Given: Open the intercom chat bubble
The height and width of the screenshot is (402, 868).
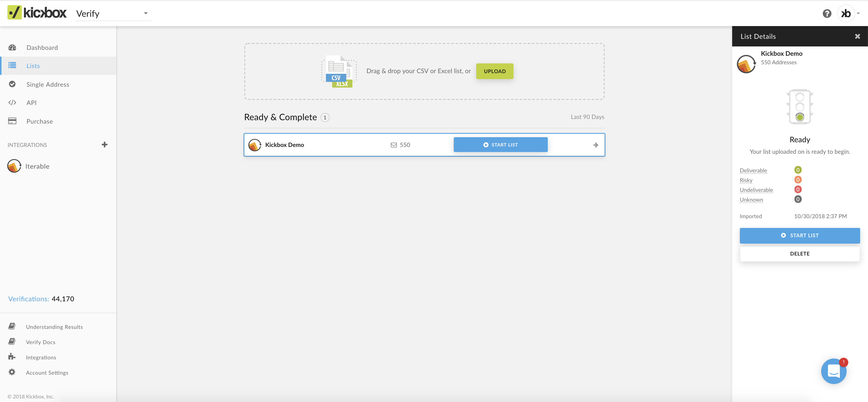Looking at the screenshot, I should (x=834, y=371).
